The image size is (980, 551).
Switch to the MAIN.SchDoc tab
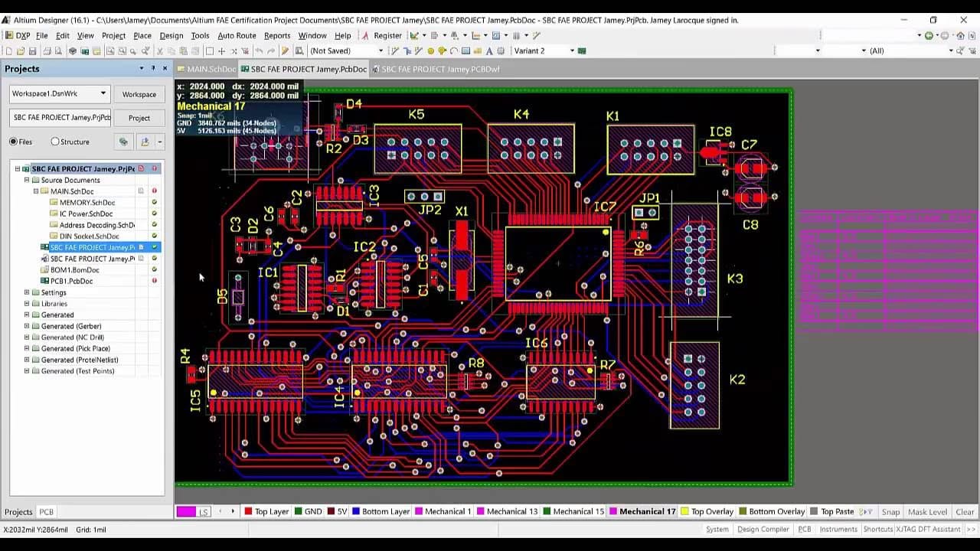tap(208, 68)
